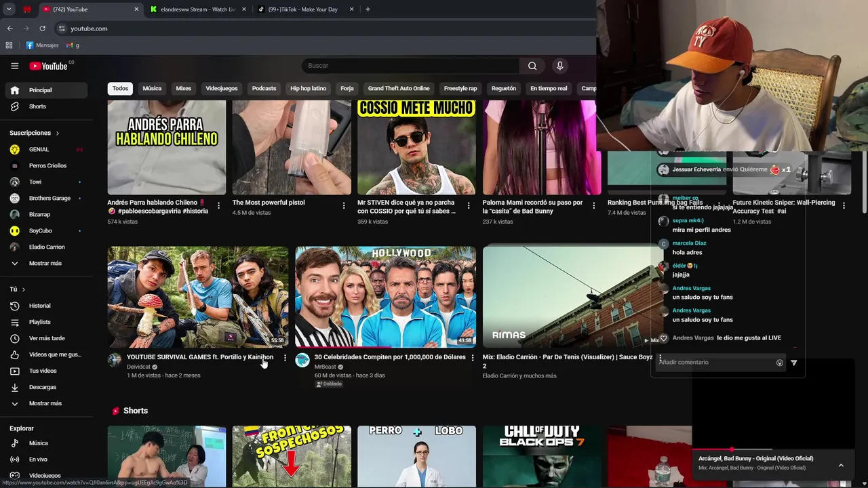Select the Videojuegos filter chip
Screen dimensions: 868x488
[x=222, y=89]
